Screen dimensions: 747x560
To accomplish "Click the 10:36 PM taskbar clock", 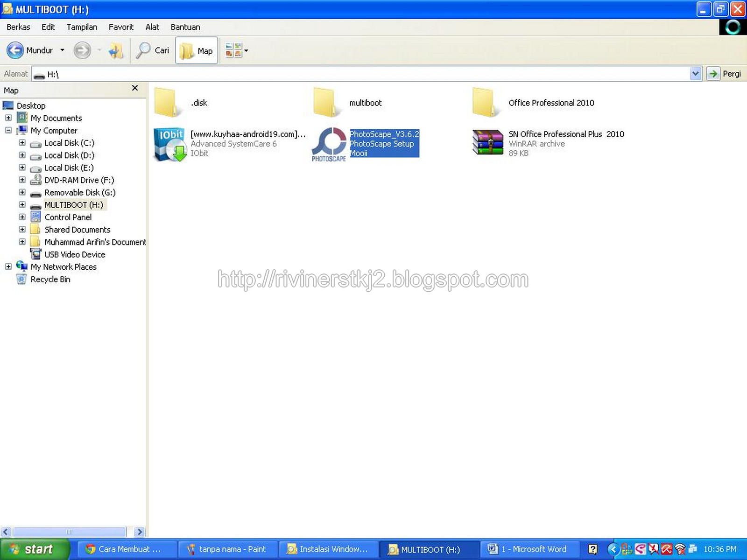I will click(x=720, y=549).
